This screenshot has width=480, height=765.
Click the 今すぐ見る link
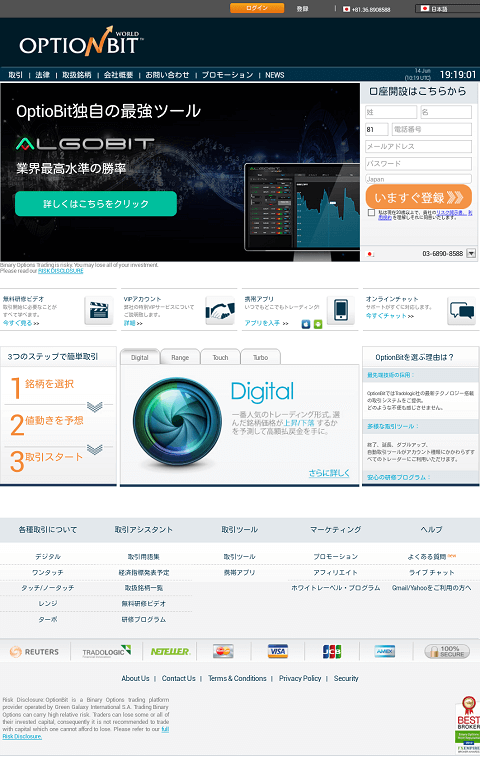tap(18, 323)
